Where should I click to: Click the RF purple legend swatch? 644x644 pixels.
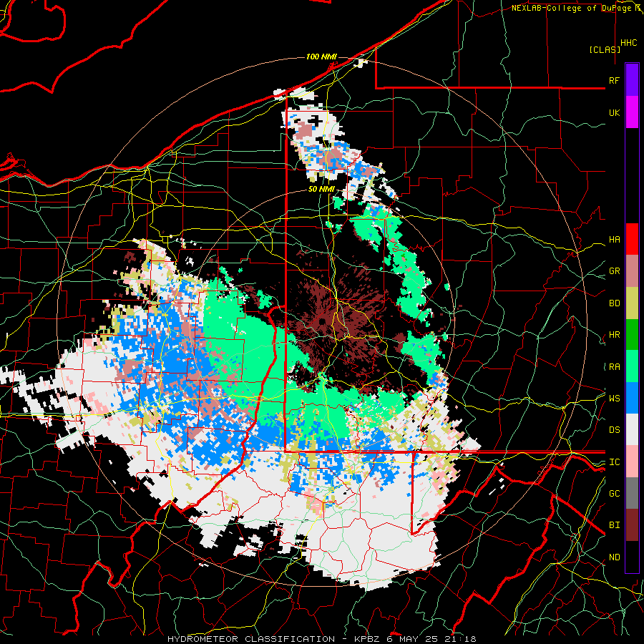[x=632, y=80]
